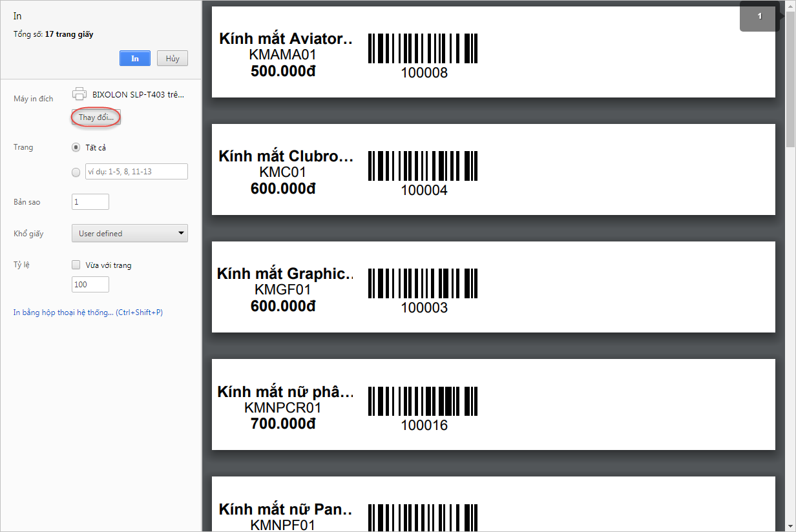Click the price 700.000đ
The image size is (796, 532).
coord(283,424)
